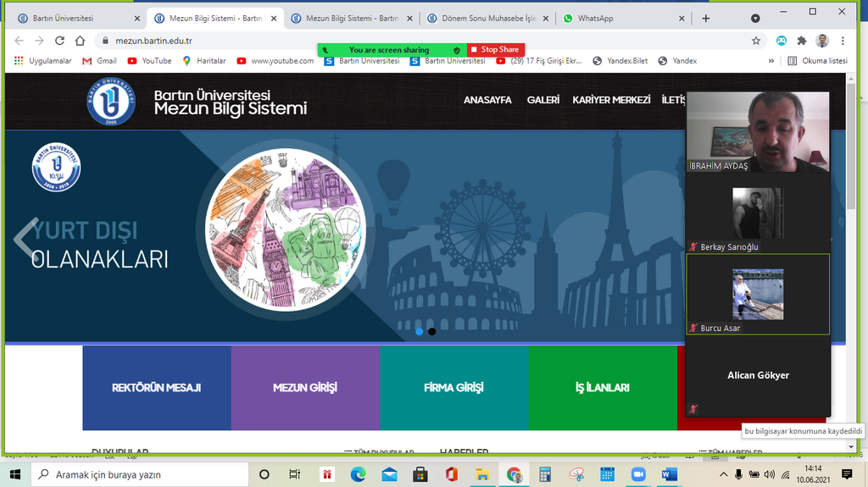Click the browser home icon
The image size is (868, 487).
coord(80,40)
